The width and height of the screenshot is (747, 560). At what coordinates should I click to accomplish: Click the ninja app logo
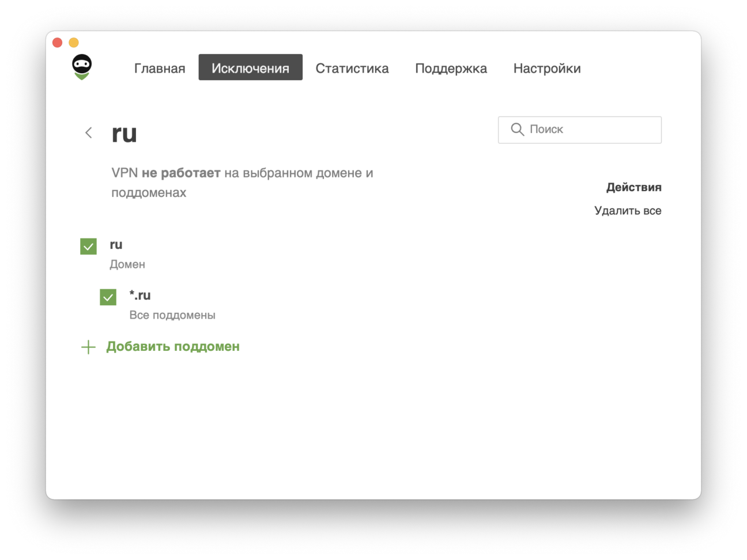pos(82,67)
